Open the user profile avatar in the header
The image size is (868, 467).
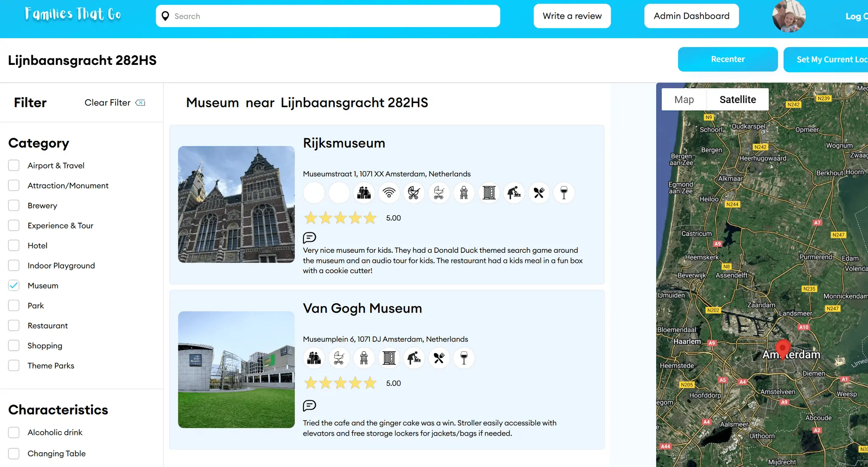pyautogui.click(x=789, y=16)
